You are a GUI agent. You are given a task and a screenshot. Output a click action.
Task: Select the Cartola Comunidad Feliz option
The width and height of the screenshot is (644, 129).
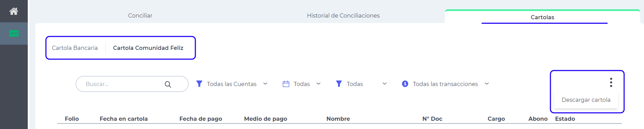148,48
